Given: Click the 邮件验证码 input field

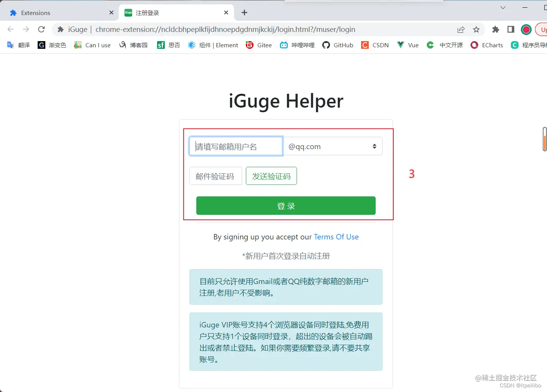Looking at the screenshot, I should (215, 176).
